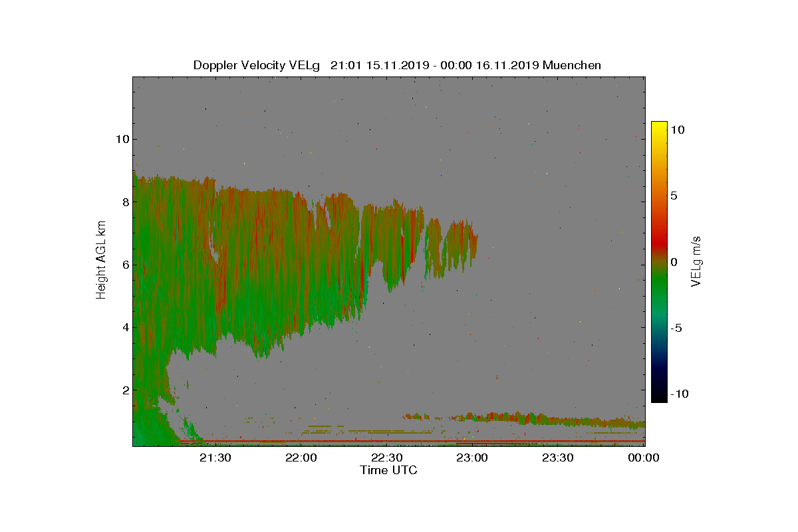This screenshot has width=798, height=532.
Task: Click the colorbar tick label 10
Action: click(677, 130)
